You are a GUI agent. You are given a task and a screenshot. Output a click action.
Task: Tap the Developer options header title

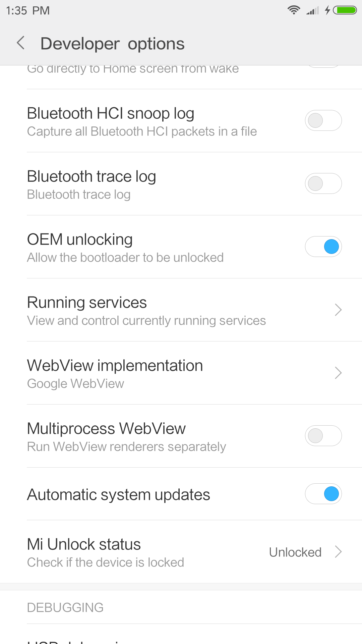click(113, 44)
